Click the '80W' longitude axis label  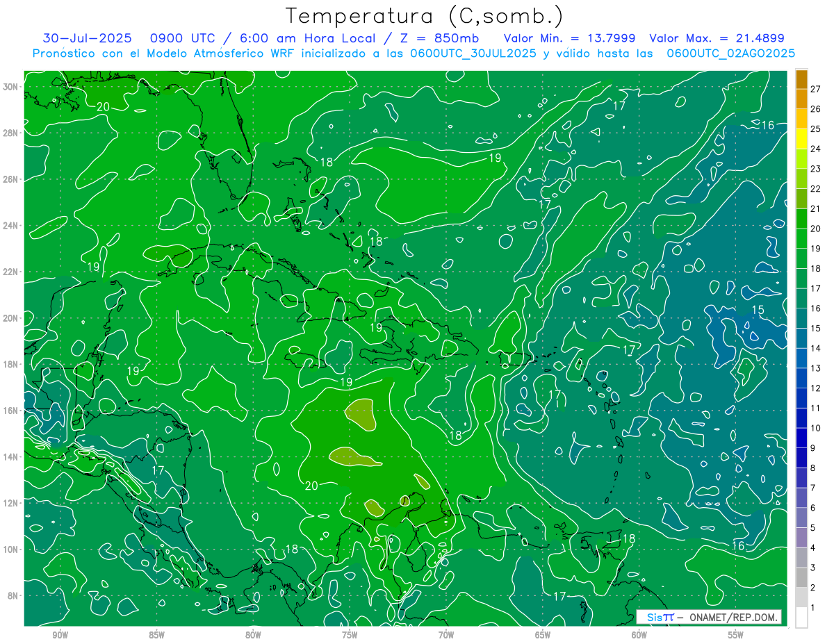254,635
